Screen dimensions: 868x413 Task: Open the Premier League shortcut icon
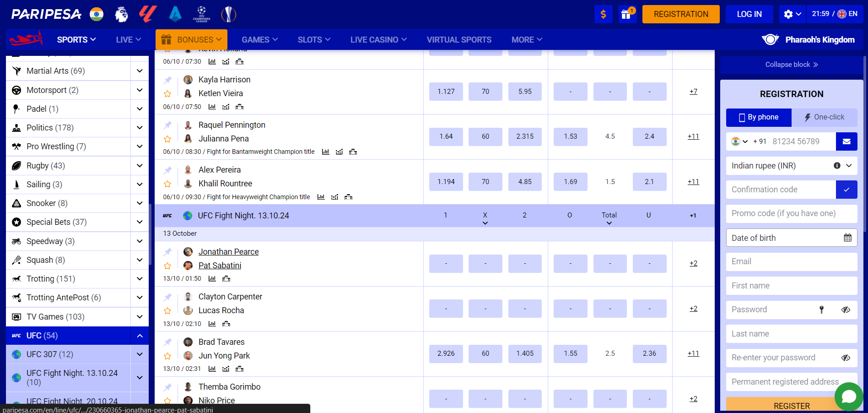121,14
